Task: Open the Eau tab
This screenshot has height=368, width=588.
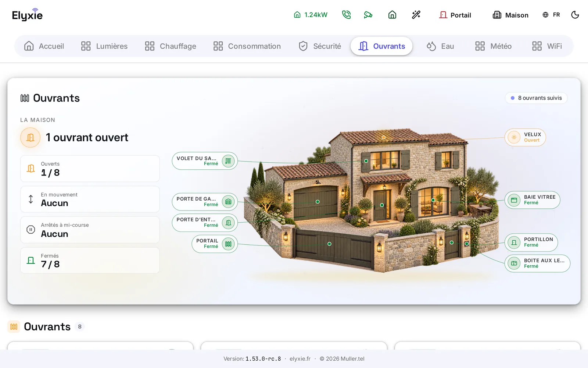Action: (x=440, y=46)
